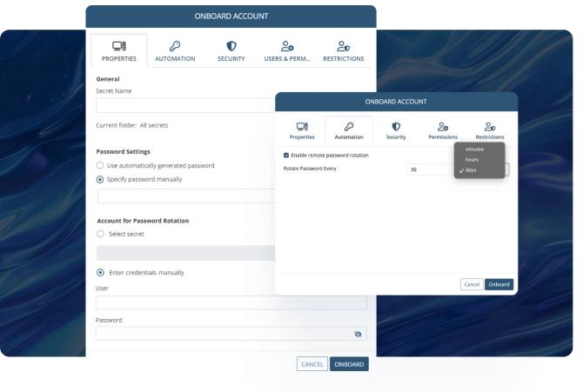Click the CANCEL button in the large dialog

(312, 364)
